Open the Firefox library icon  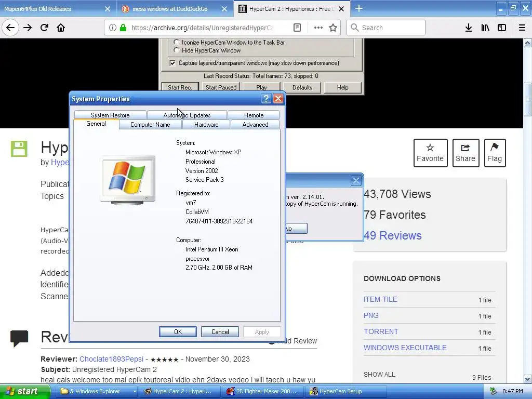[x=485, y=28]
